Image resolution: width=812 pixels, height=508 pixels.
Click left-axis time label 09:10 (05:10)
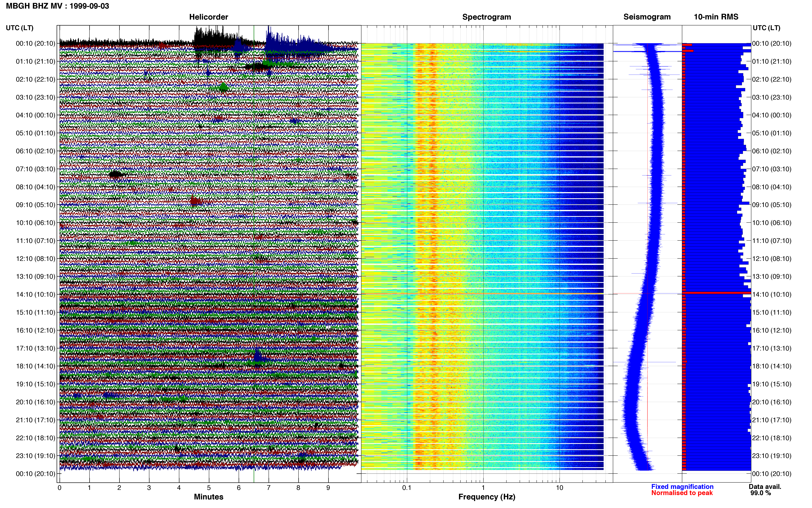coord(36,205)
